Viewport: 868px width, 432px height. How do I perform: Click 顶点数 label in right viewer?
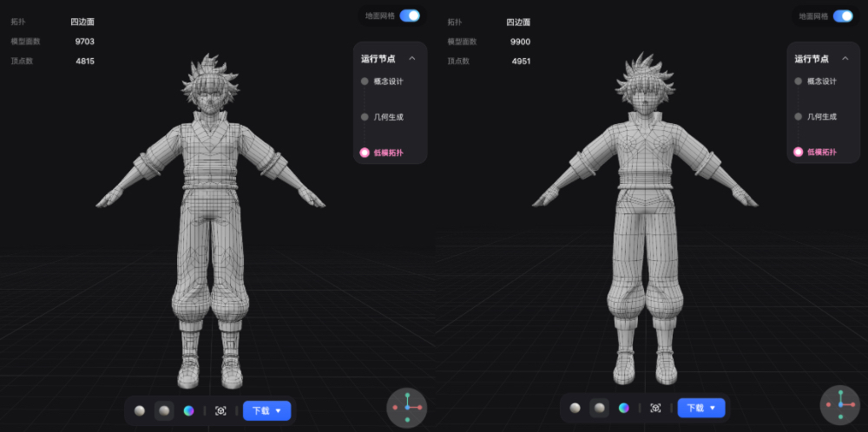click(458, 61)
